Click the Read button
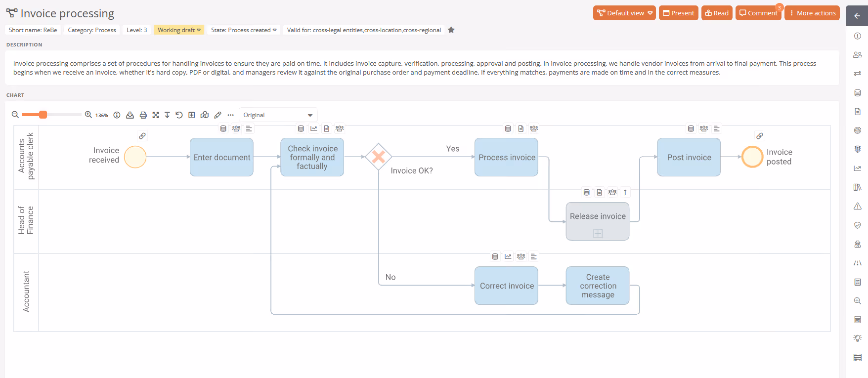The height and width of the screenshot is (378, 868). tap(717, 13)
